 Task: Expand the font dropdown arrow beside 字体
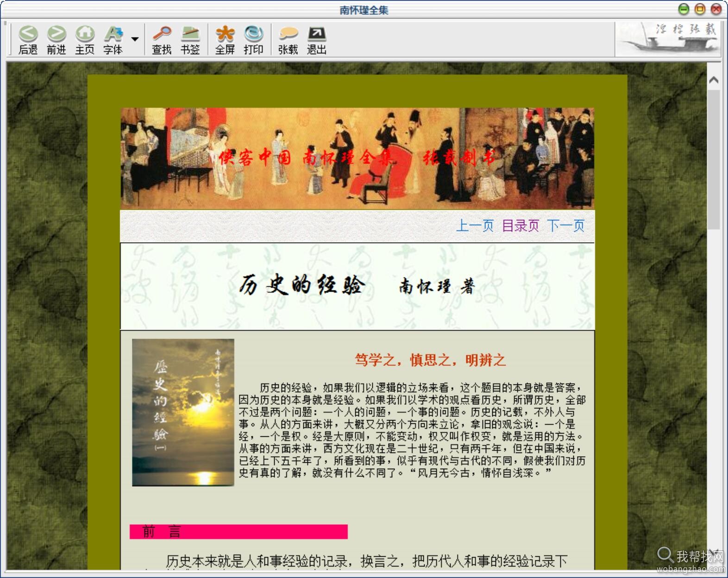[x=135, y=39]
